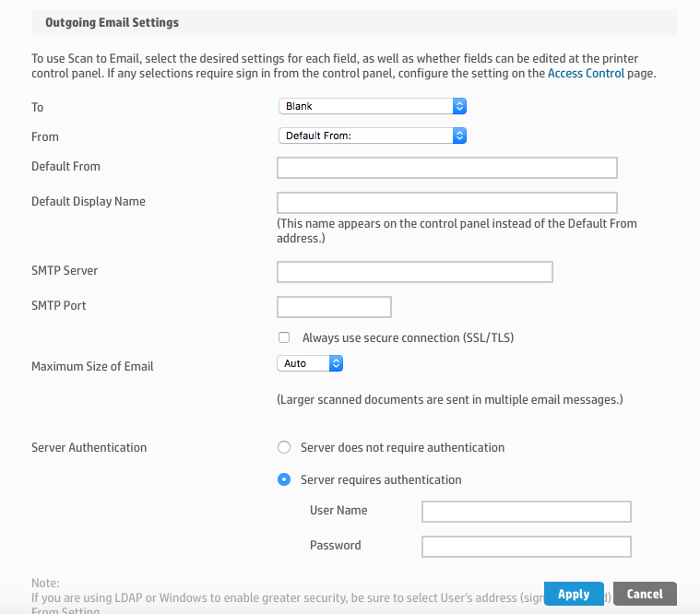The image size is (700, 614).
Task: Click the 'SMTP Server' field label
Action: coord(65,270)
